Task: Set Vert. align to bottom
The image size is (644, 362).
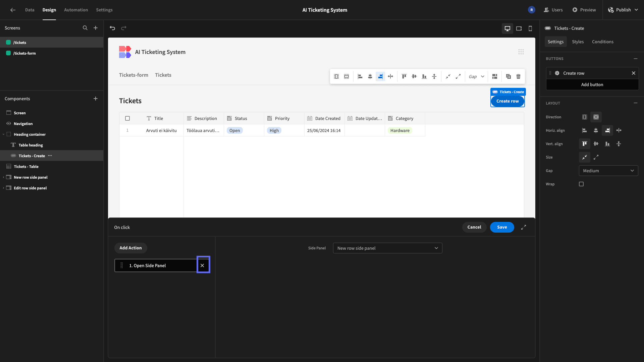Action: tap(607, 144)
